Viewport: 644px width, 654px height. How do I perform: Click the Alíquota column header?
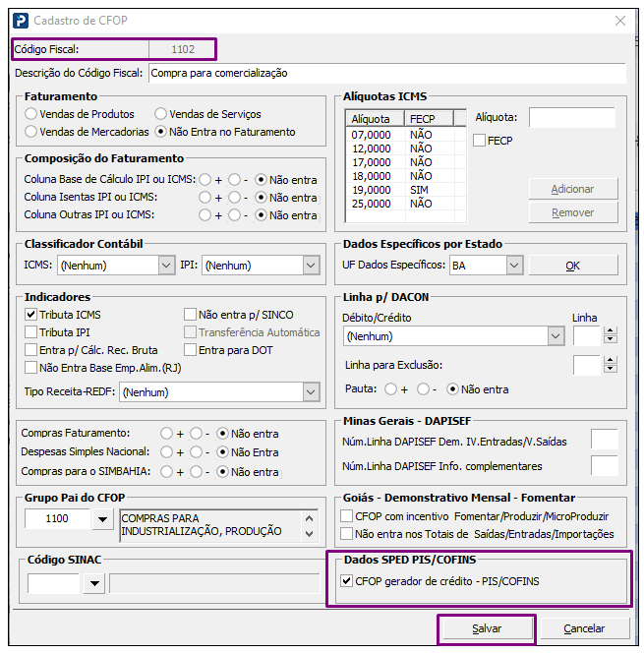tap(375, 119)
